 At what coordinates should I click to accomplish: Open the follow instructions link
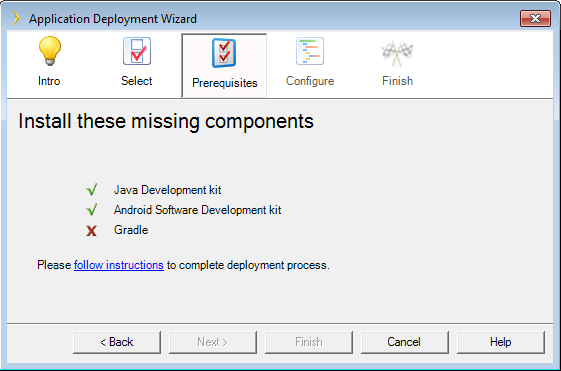pyautogui.click(x=119, y=265)
